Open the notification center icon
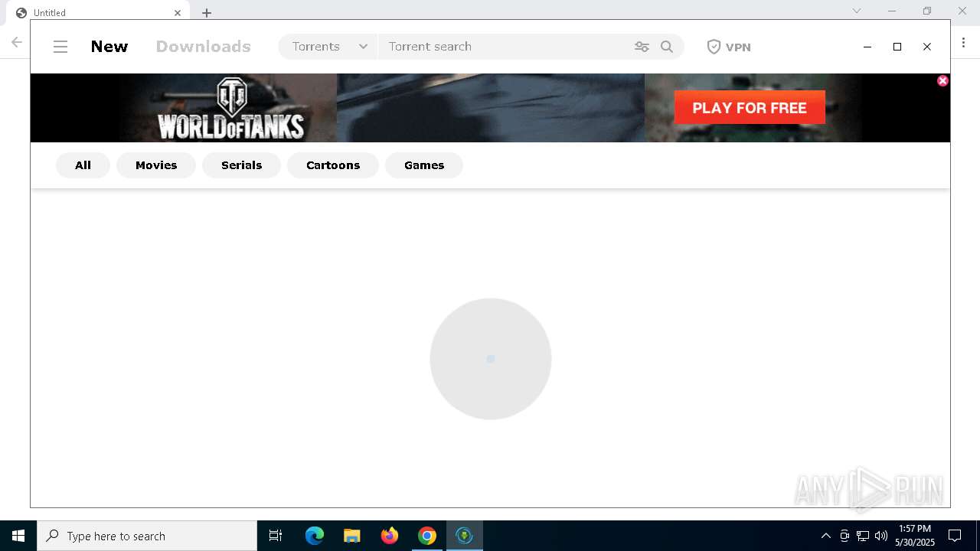Viewport: 980px width, 551px height. click(x=955, y=536)
